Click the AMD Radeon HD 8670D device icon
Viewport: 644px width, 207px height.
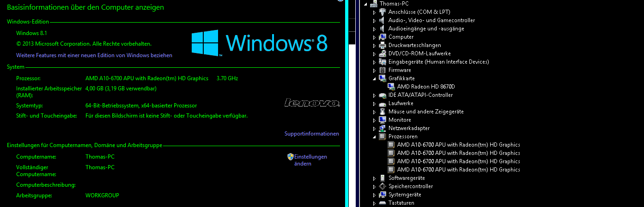click(391, 87)
